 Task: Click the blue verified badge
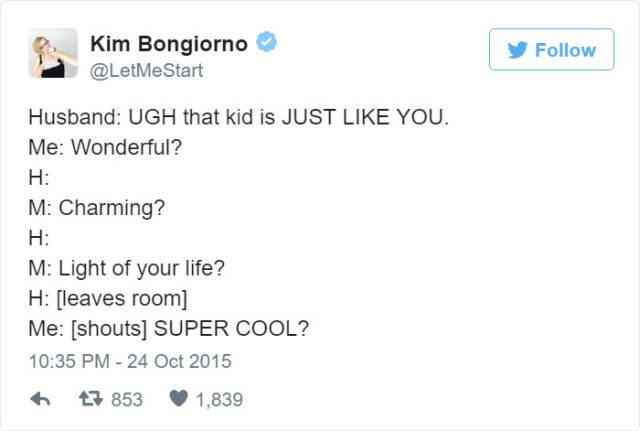click(267, 42)
